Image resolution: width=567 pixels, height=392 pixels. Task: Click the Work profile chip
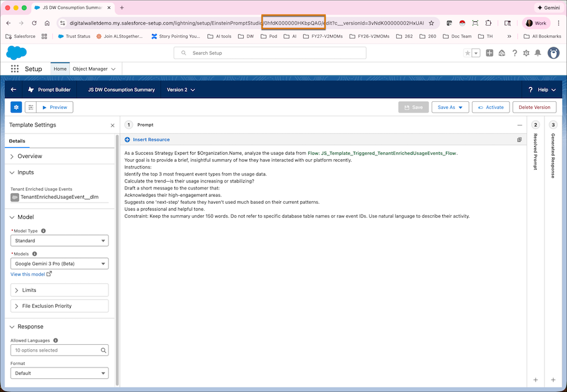(536, 23)
